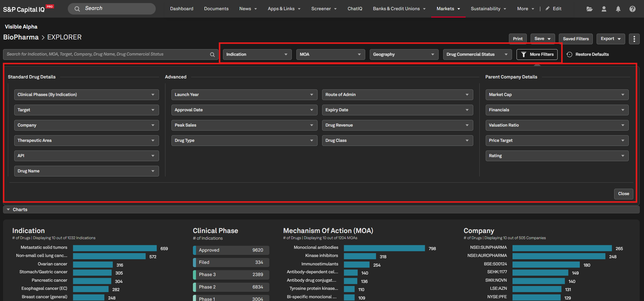Open the user profile icon
The image size is (644, 301).
coord(604,9)
